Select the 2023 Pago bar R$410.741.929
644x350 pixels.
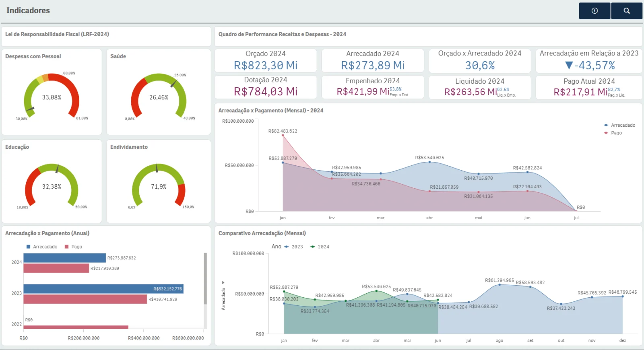pos(85,299)
